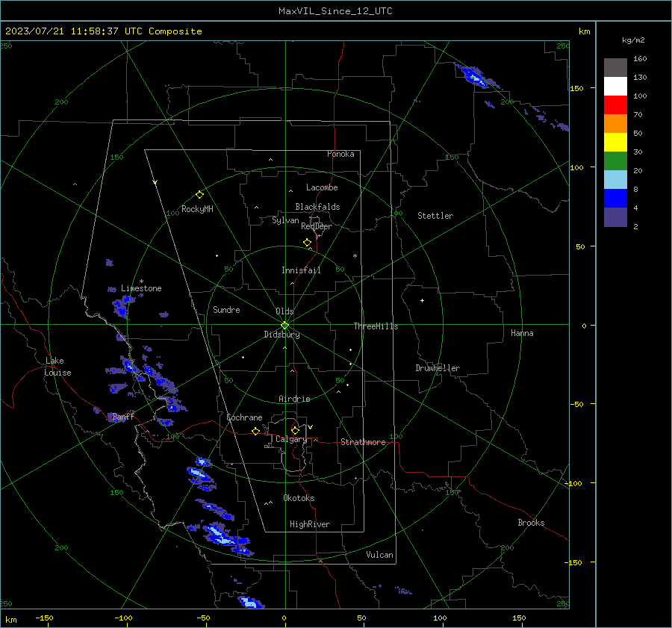Select the white 100-130 legend swatch
The image size is (672, 628).
(615, 87)
